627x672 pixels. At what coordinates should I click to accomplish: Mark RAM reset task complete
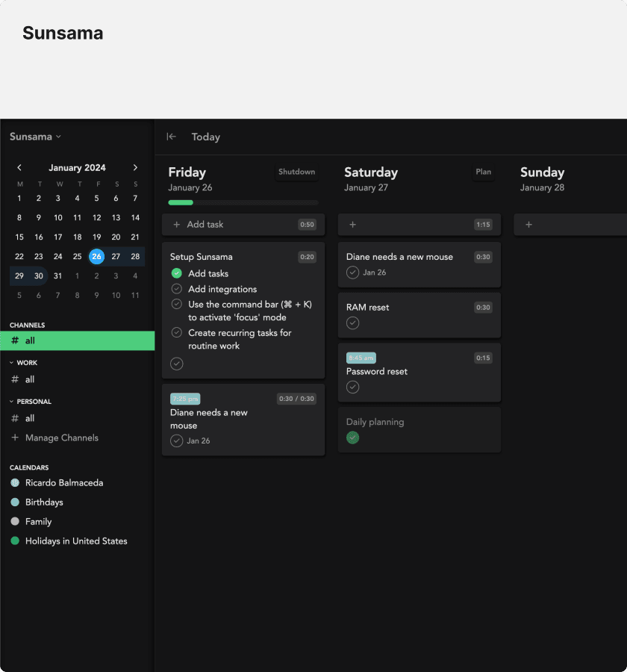[353, 323]
